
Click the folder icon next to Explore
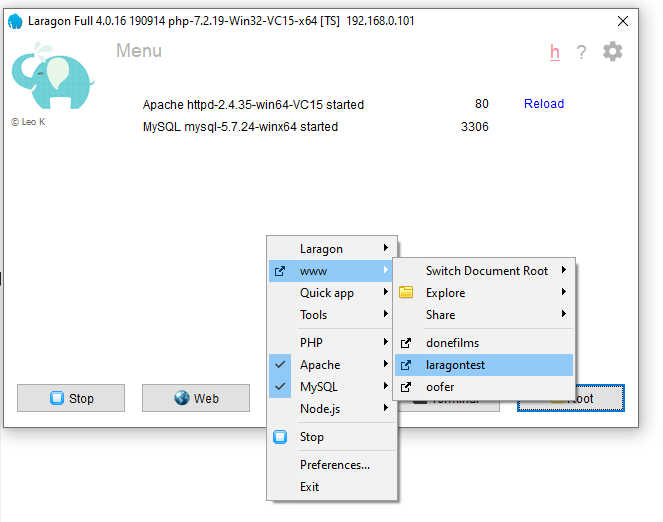[406, 292]
